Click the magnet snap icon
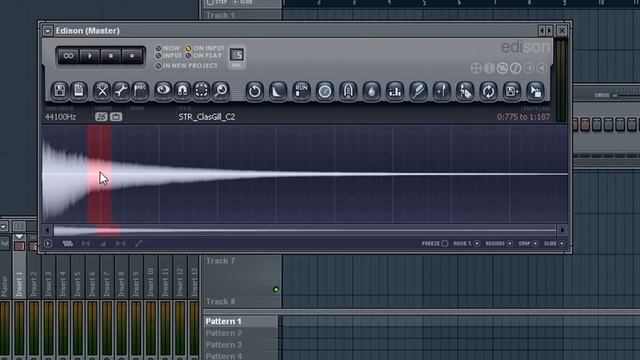The width and height of the screenshot is (640, 360). [x=182, y=91]
